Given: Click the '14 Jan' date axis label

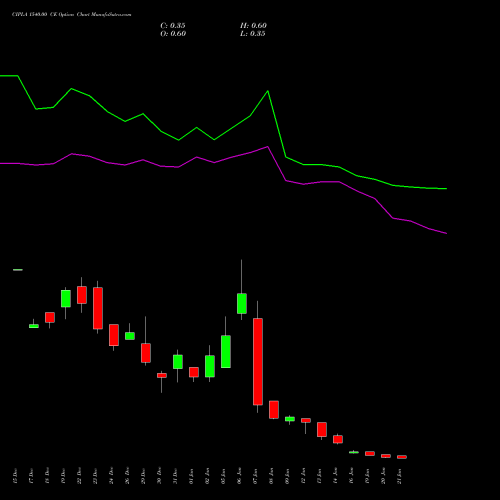Looking at the screenshot, I should (335, 476).
